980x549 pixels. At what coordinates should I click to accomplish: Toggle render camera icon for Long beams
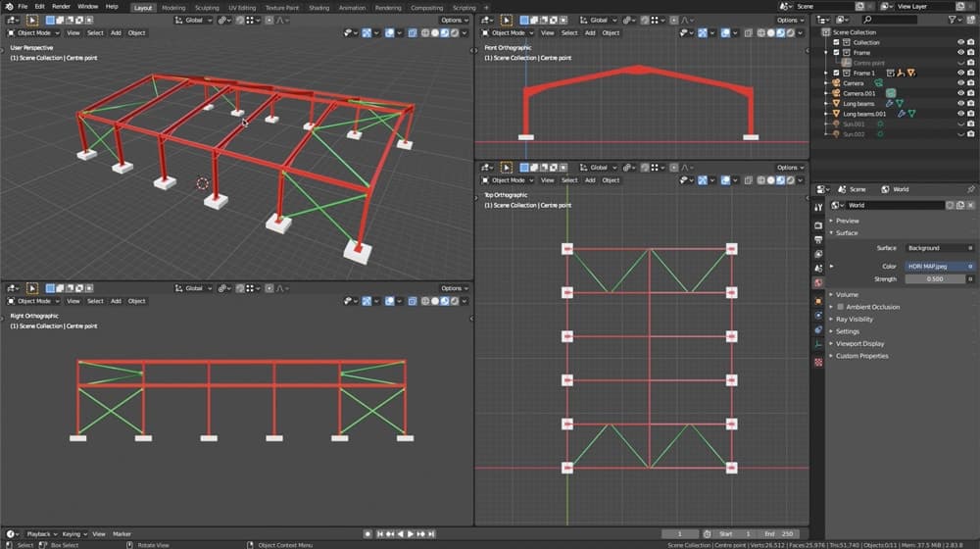pyautogui.click(x=972, y=103)
